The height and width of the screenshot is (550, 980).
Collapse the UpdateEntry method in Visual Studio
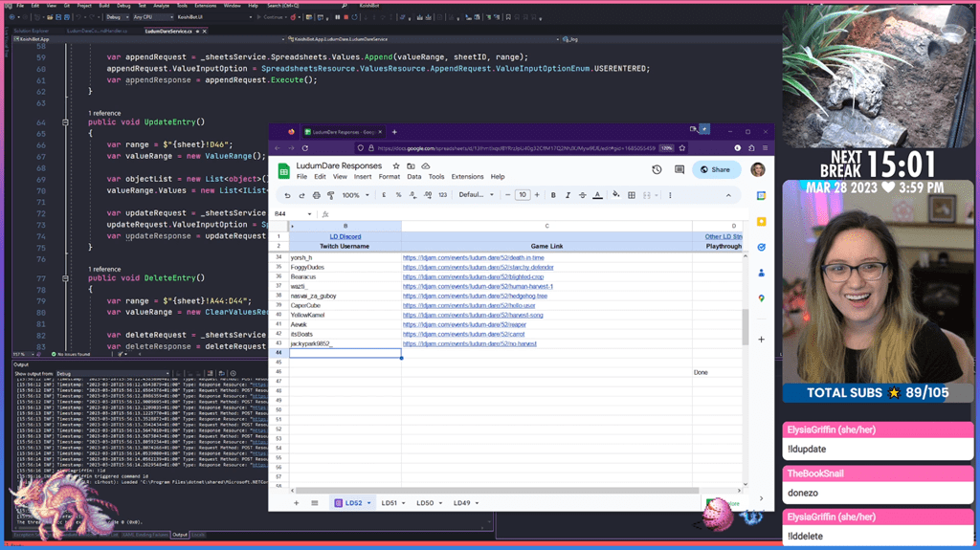[x=65, y=122]
